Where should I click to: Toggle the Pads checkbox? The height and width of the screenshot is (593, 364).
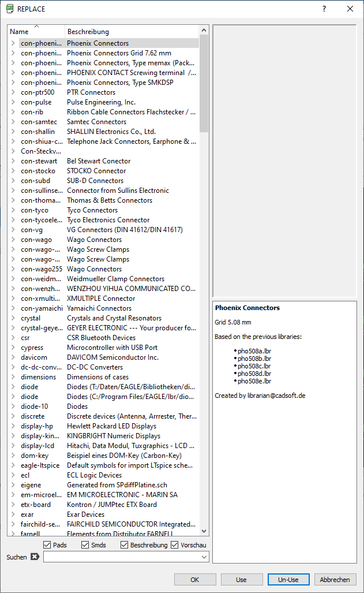(x=47, y=545)
